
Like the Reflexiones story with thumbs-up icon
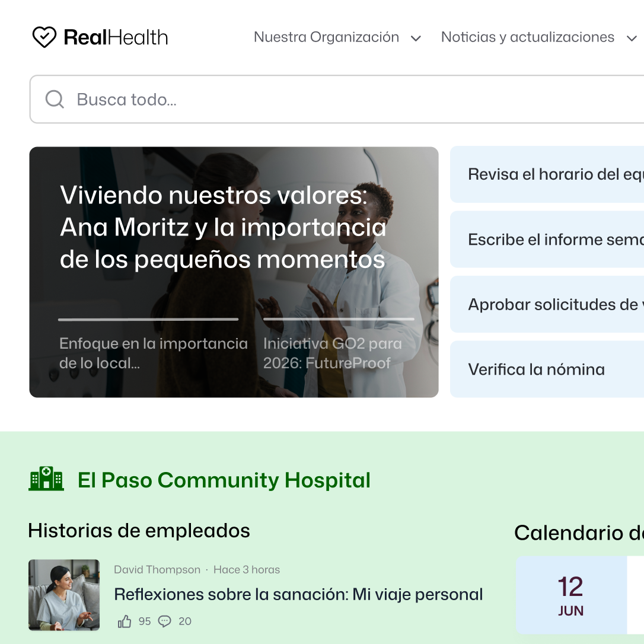(x=125, y=621)
